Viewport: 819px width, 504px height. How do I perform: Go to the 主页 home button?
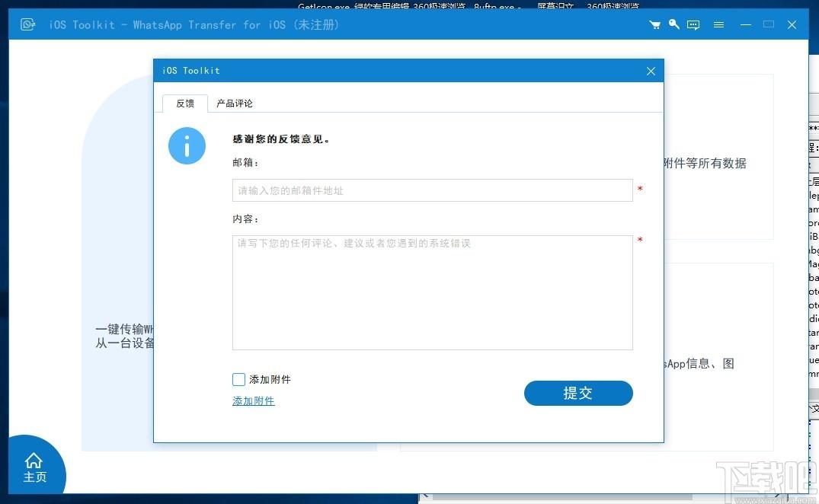tap(34, 467)
